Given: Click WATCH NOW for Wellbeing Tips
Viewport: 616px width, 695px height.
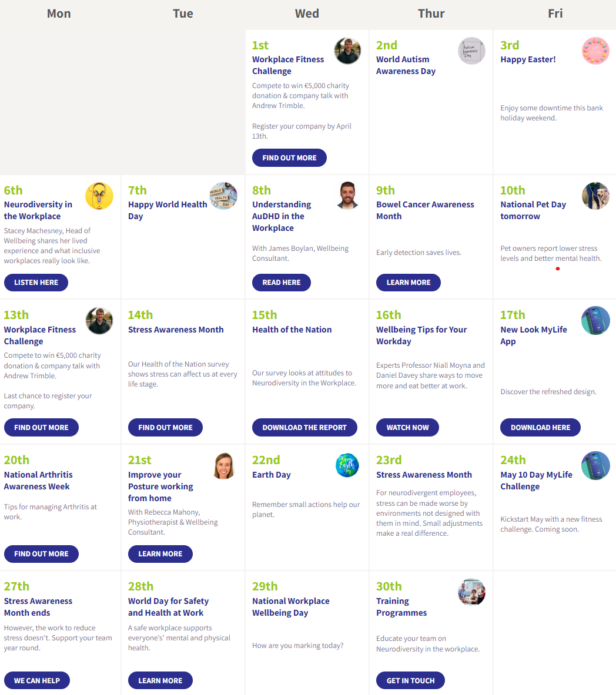Looking at the screenshot, I should pos(407,428).
